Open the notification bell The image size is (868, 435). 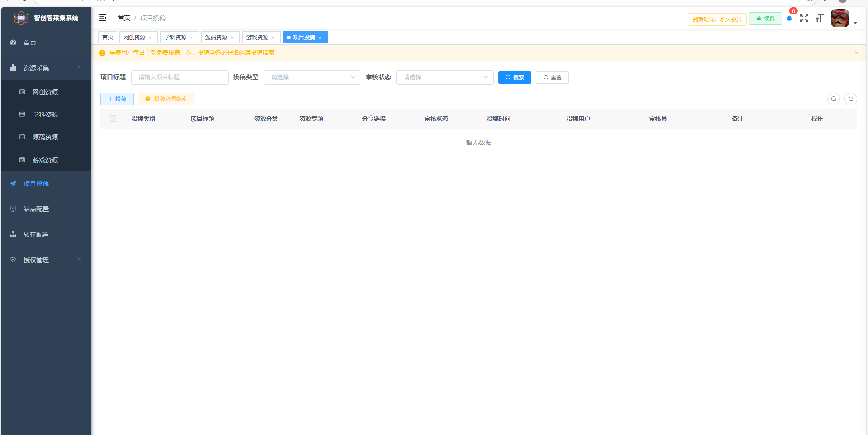click(789, 19)
